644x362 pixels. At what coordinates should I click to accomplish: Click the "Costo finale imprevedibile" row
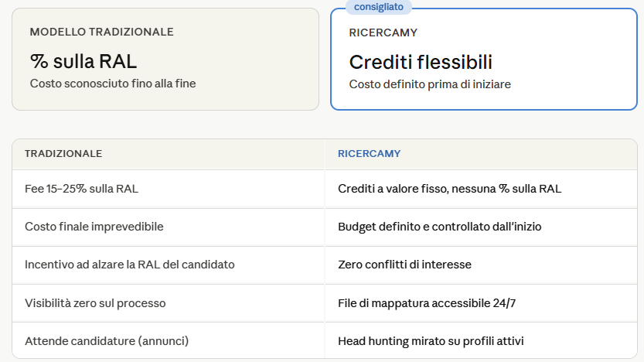click(94, 227)
